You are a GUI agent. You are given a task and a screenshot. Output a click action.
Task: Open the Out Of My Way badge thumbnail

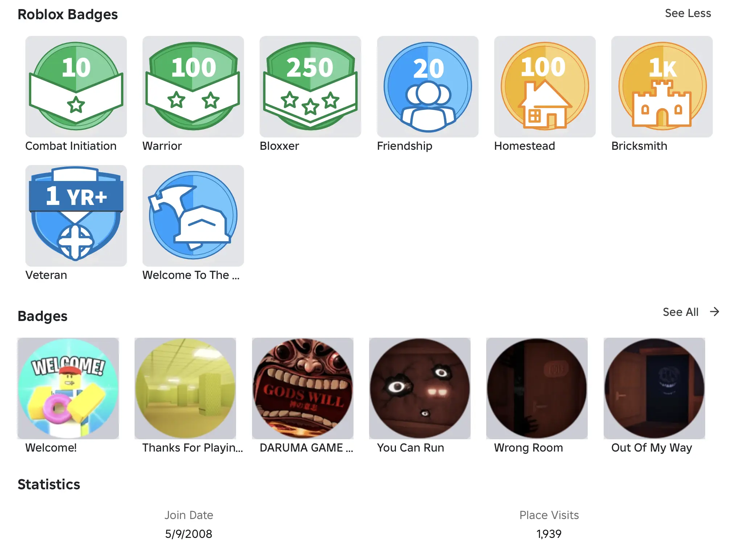click(x=654, y=388)
